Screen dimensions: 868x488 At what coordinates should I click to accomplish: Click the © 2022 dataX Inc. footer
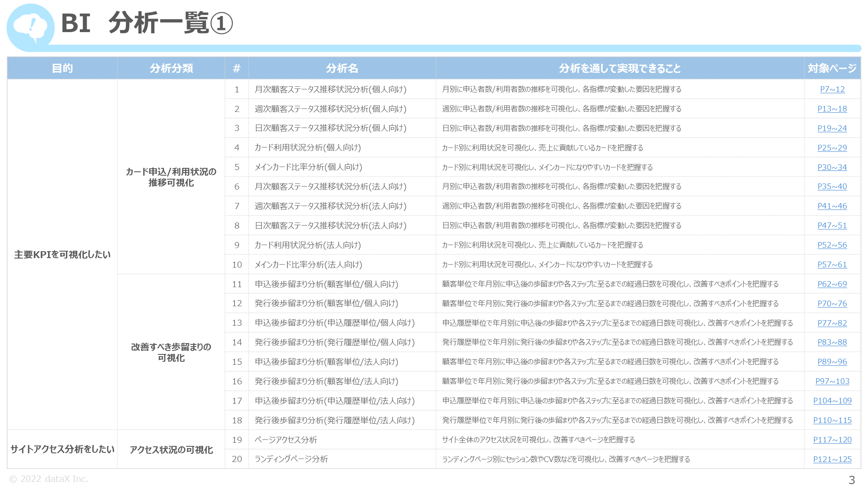[49, 479]
